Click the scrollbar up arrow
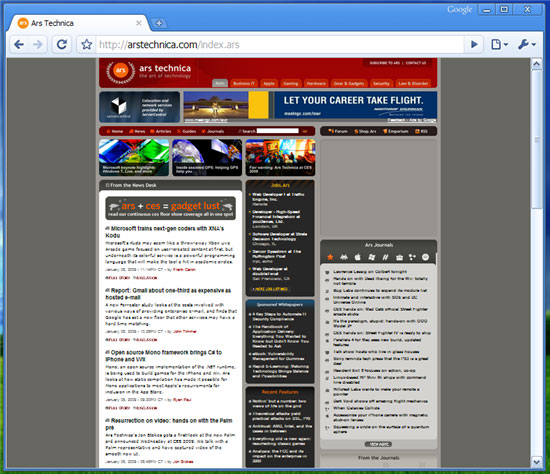Screen dimensions: 550x474 click(x=537, y=64)
